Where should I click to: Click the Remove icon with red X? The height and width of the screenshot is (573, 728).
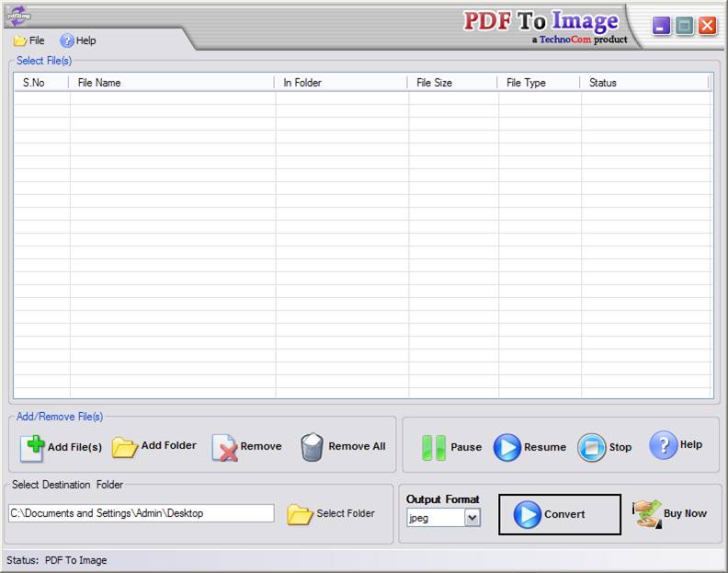(224, 448)
